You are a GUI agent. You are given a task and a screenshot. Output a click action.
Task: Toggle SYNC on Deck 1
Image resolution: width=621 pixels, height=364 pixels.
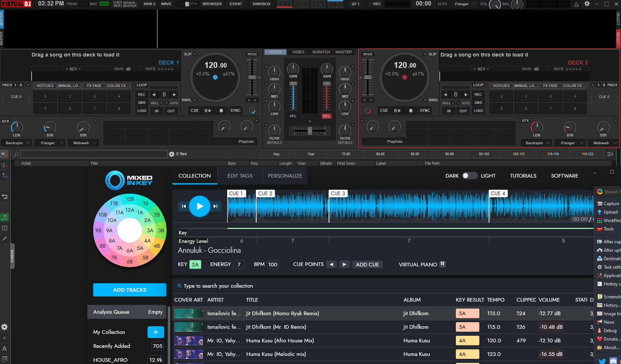(x=235, y=110)
